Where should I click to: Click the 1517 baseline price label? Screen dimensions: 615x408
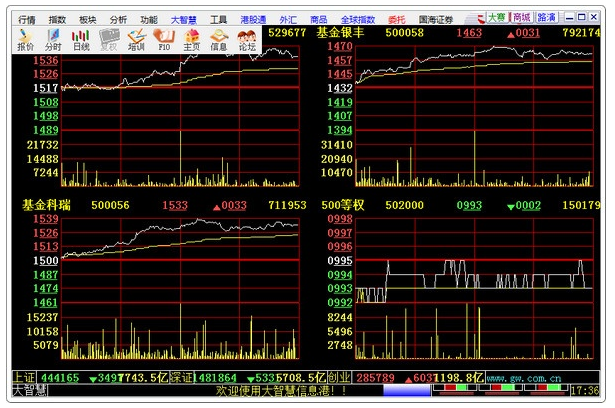45,88
